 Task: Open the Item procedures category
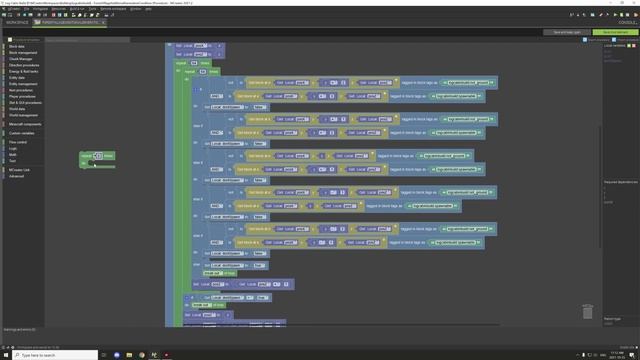(x=21, y=90)
